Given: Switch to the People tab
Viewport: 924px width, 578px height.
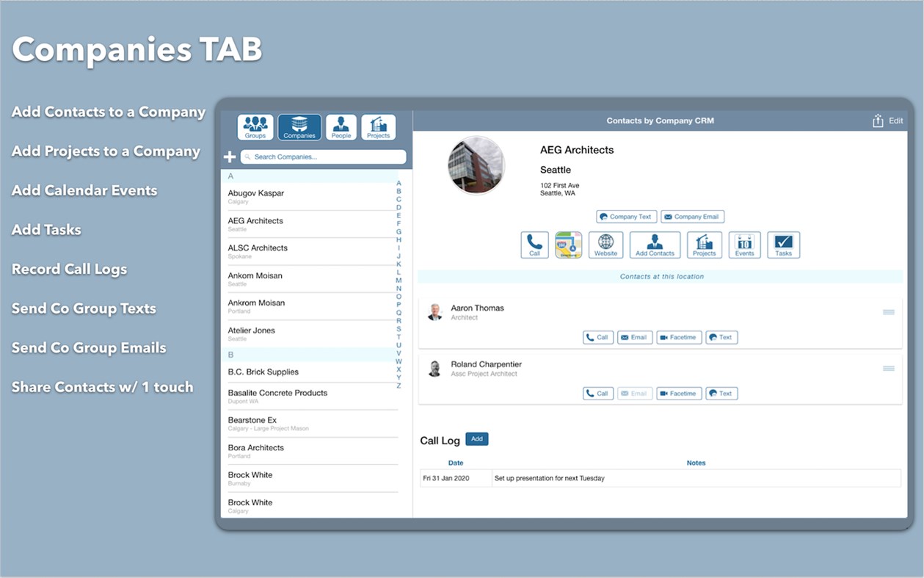Looking at the screenshot, I should (341, 126).
